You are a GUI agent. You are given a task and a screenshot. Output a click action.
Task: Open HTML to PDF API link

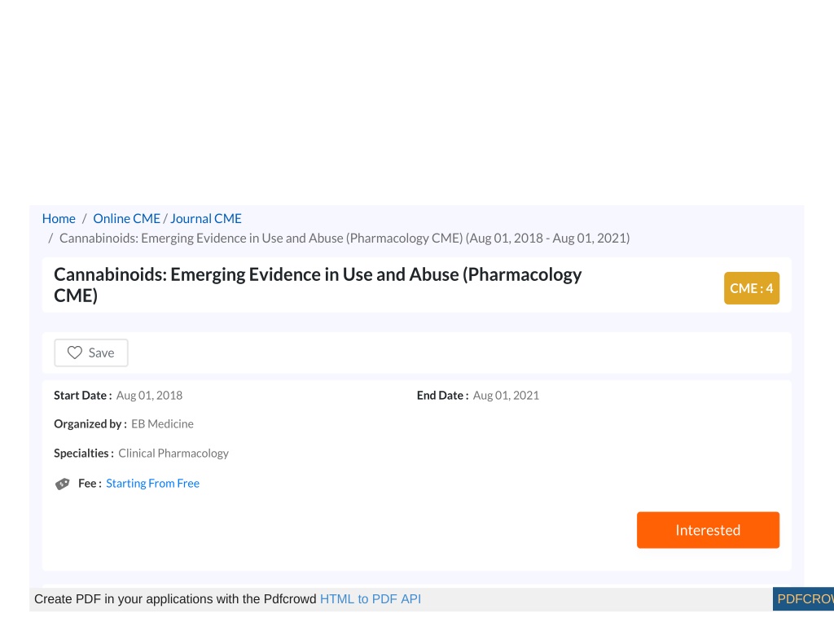click(x=371, y=599)
